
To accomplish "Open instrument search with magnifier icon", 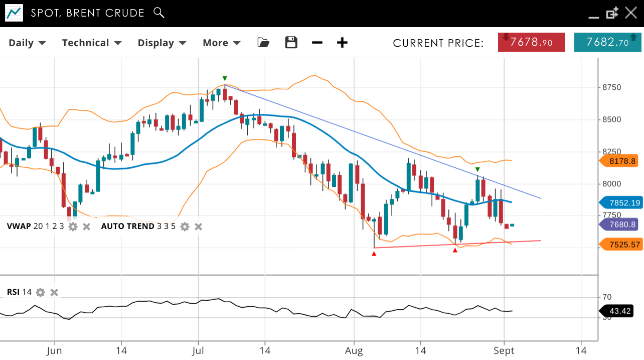I will click(x=158, y=13).
